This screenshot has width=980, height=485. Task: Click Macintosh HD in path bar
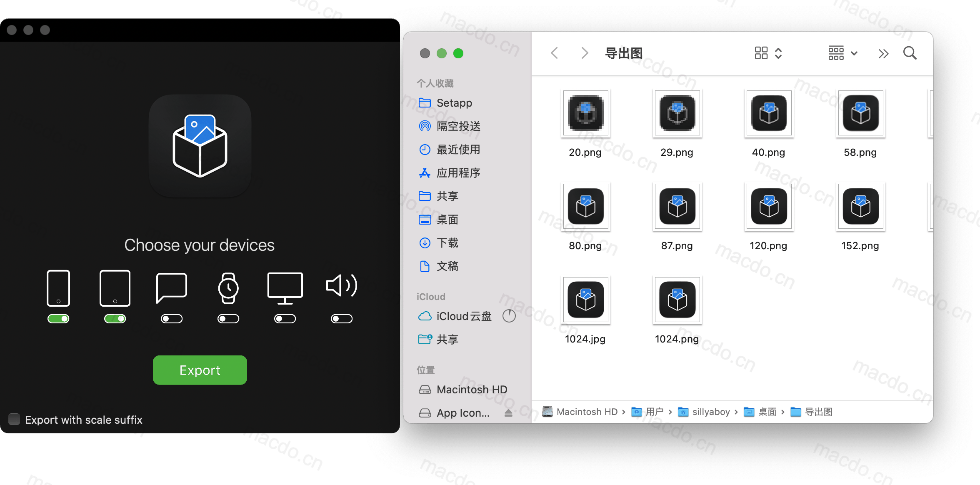(580, 412)
